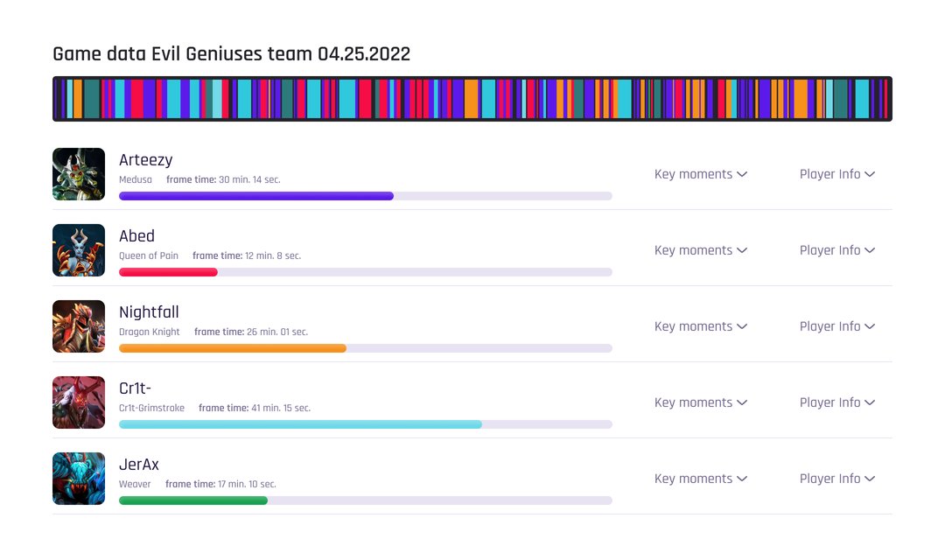Expand Key moments for Abed
Image resolution: width=945 pixels, height=560 pixels.
pos(701,250)
